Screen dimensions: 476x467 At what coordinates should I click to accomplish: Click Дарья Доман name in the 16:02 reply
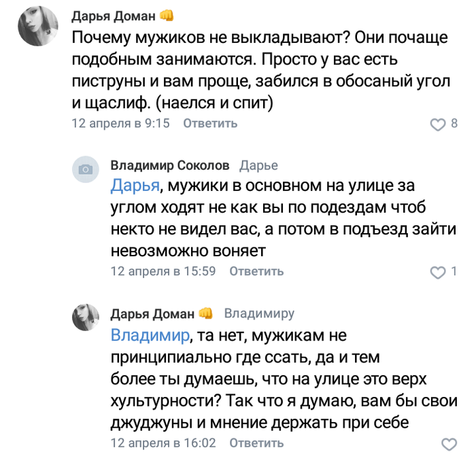coord(152,313)
